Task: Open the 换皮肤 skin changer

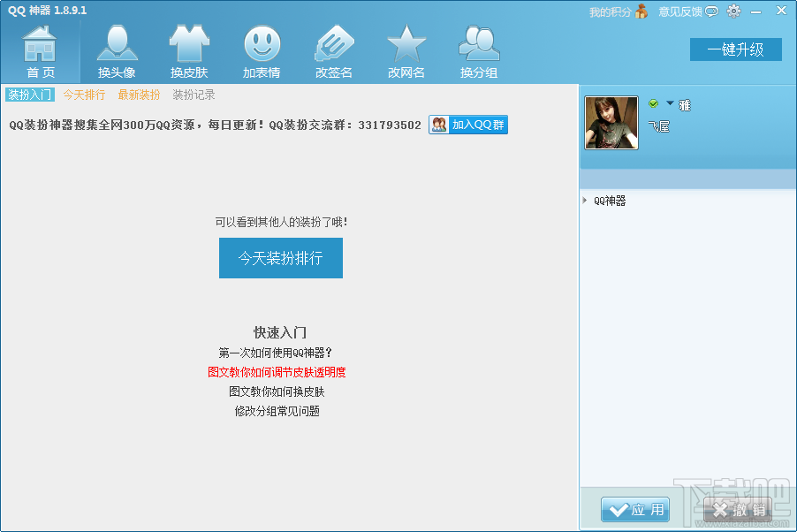Action: point(189,52)
